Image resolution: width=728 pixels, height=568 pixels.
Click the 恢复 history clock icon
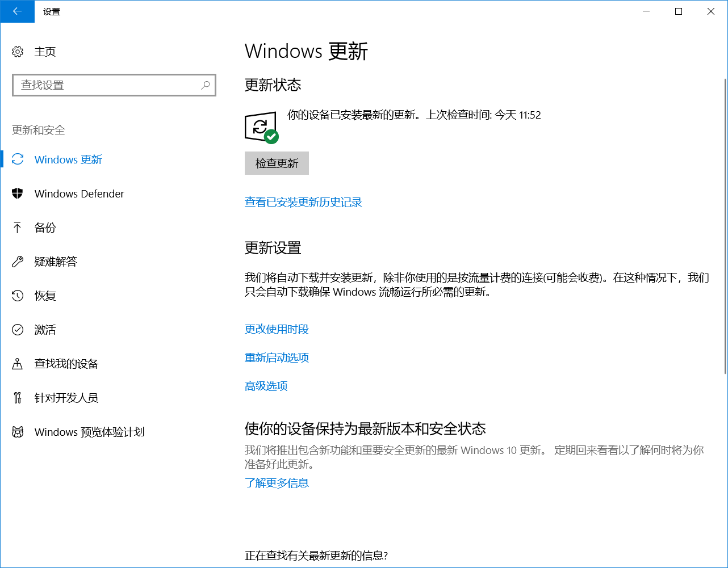pos(18,296)
